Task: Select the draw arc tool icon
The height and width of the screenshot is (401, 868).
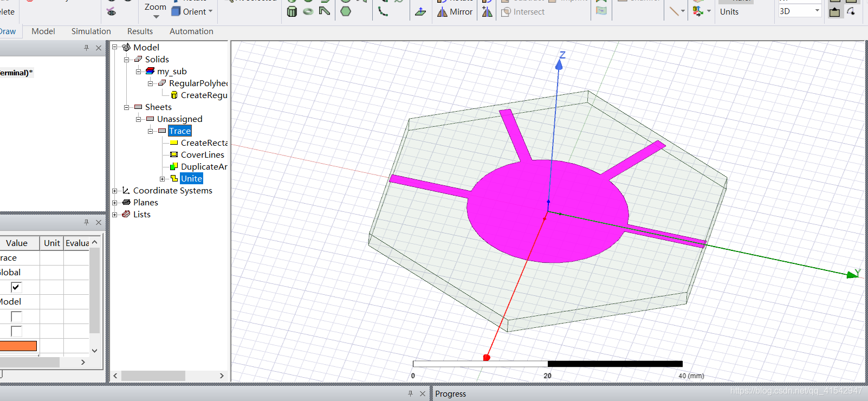Action: 383,11
